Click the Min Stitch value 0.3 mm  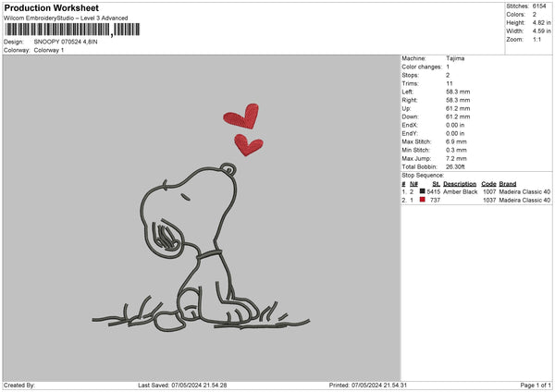pos(456,150)
